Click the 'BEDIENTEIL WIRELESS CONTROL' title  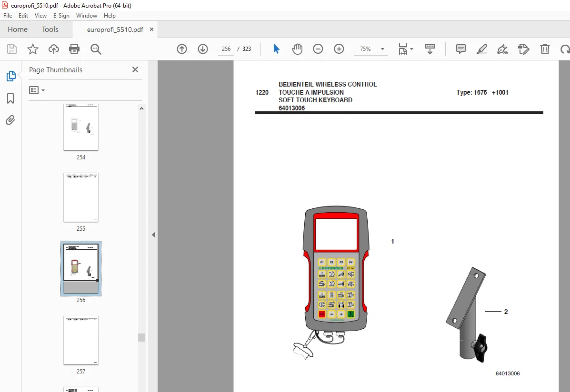[328, 84]
